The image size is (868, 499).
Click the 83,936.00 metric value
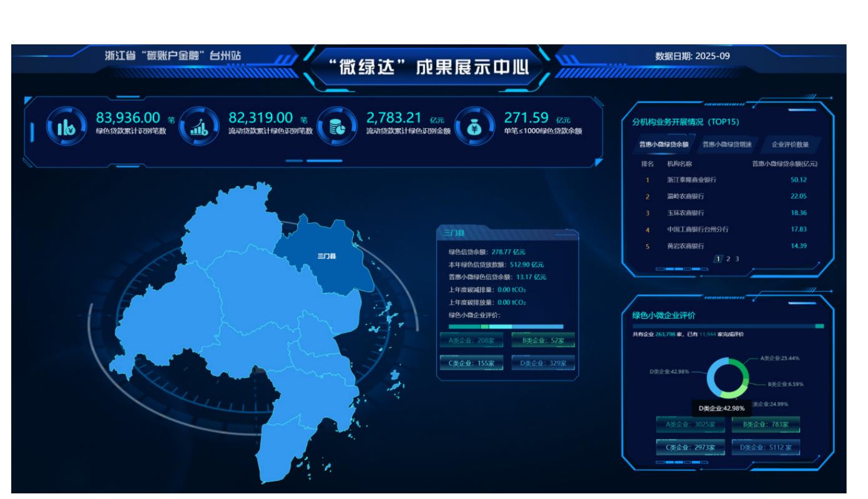(x=128, y=117)
